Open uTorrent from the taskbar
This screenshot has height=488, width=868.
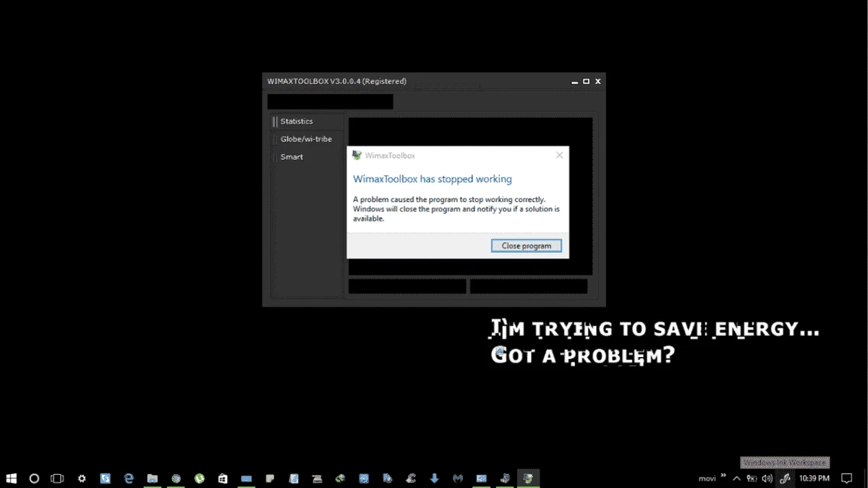tap(200, 479)
